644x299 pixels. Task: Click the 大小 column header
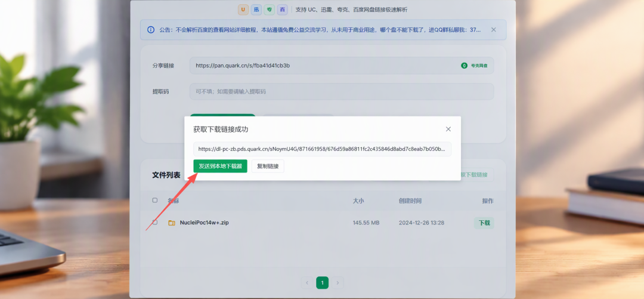pyautogui.click(x=358, y=201)
